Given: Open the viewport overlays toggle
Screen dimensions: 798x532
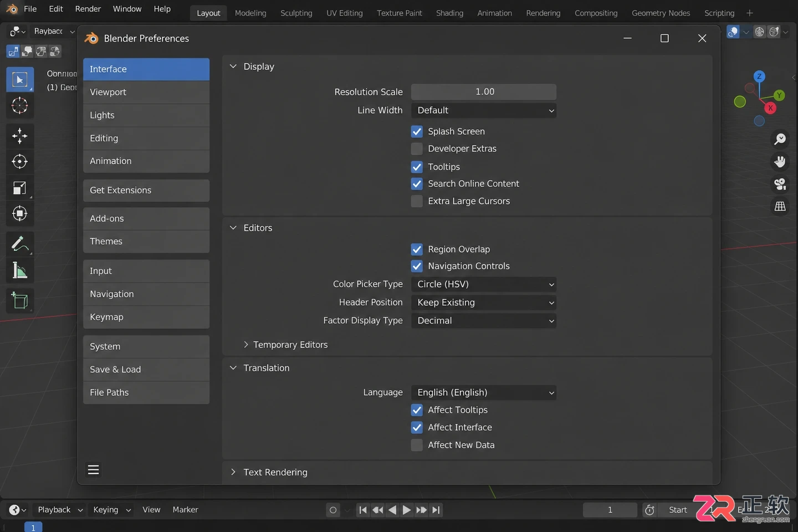Looking at the screenshot, I should 733,32.
